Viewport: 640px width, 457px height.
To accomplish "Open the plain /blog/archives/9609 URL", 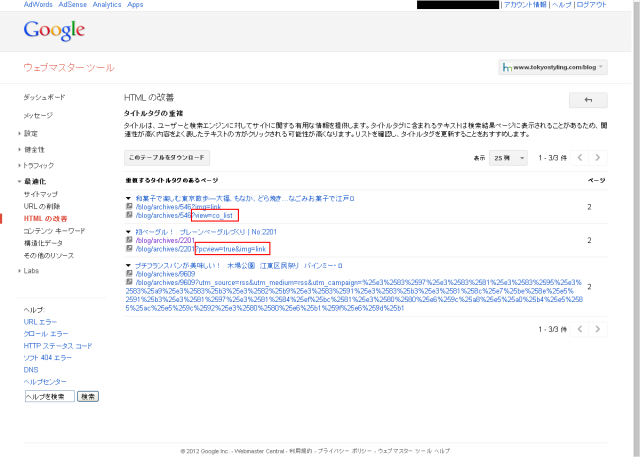I will tap(165, 274).
